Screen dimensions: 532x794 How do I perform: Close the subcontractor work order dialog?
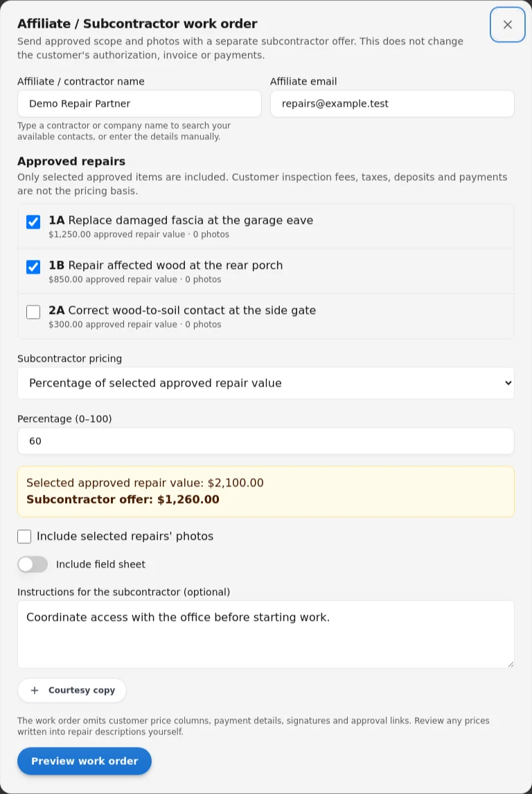tap(507, 24)
